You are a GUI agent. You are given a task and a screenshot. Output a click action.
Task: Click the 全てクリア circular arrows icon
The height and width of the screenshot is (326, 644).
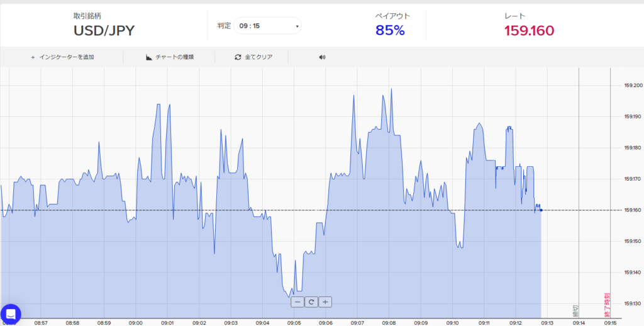[238, 57]
